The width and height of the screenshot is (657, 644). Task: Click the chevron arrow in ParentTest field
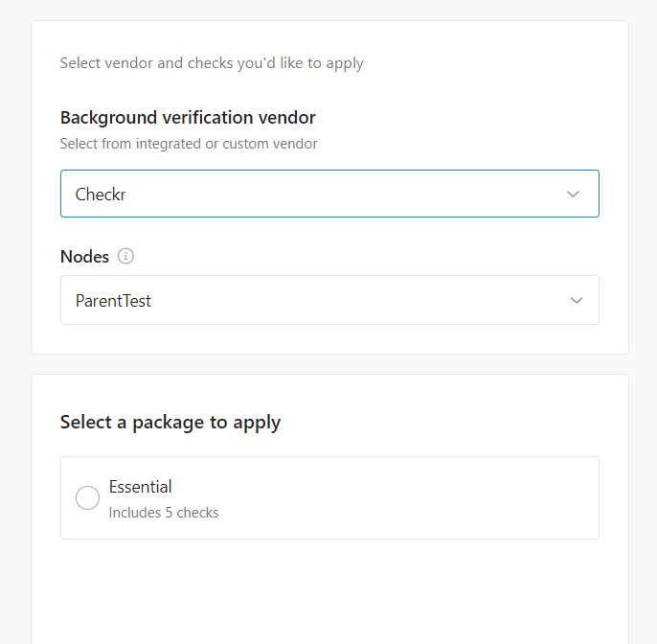577,300
